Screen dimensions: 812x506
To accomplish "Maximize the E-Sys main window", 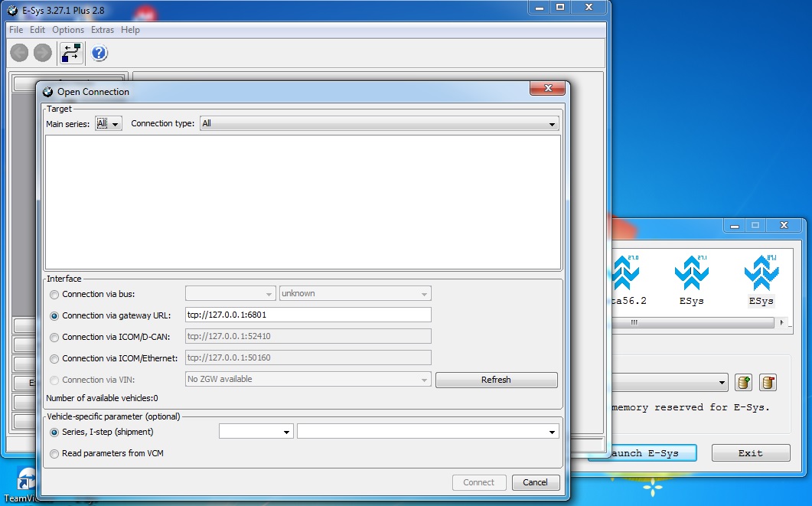I will [560, 7].
